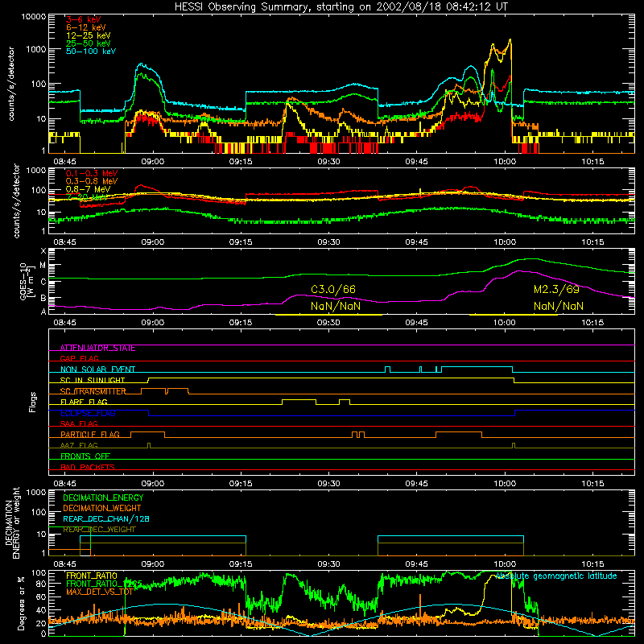
Task: Select the 3-6 keV legend label
Action: click(x=83, y=19)
